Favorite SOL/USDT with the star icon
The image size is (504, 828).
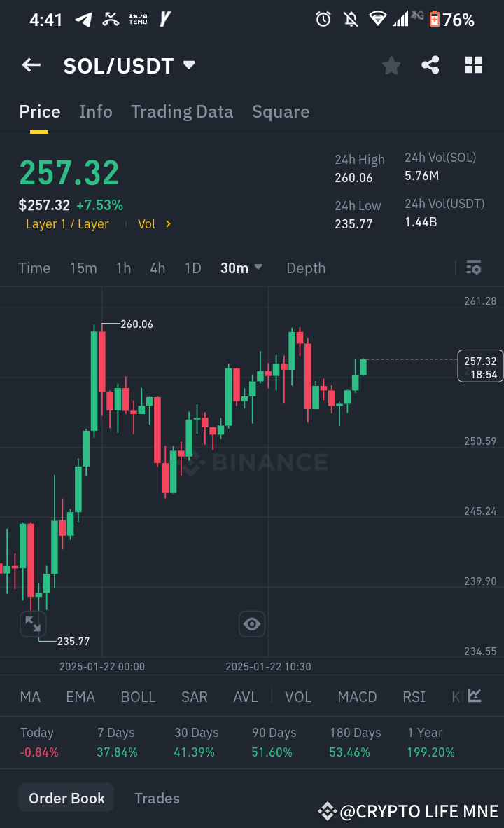click(x=391, y=65)
